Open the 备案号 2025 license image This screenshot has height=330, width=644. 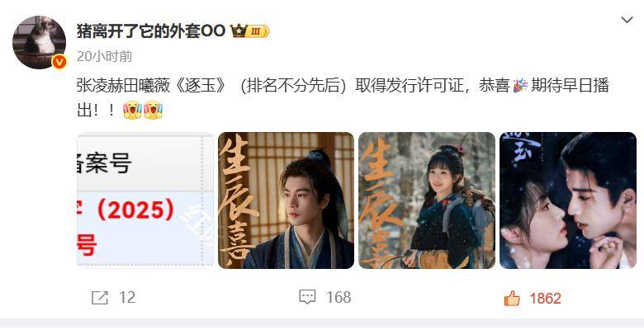[145, 200]
